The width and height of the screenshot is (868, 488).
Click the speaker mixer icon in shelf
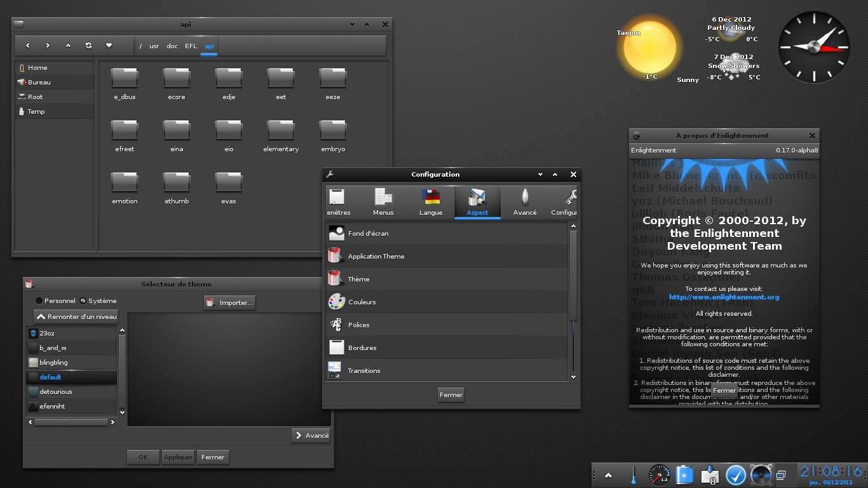pyautogui.click(x=761, y=475)
